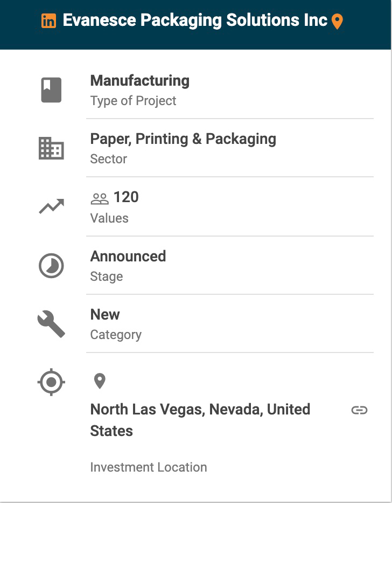Click the people icon beside 120
Viewport: 392px width, 567px height.
click(100, 198)
